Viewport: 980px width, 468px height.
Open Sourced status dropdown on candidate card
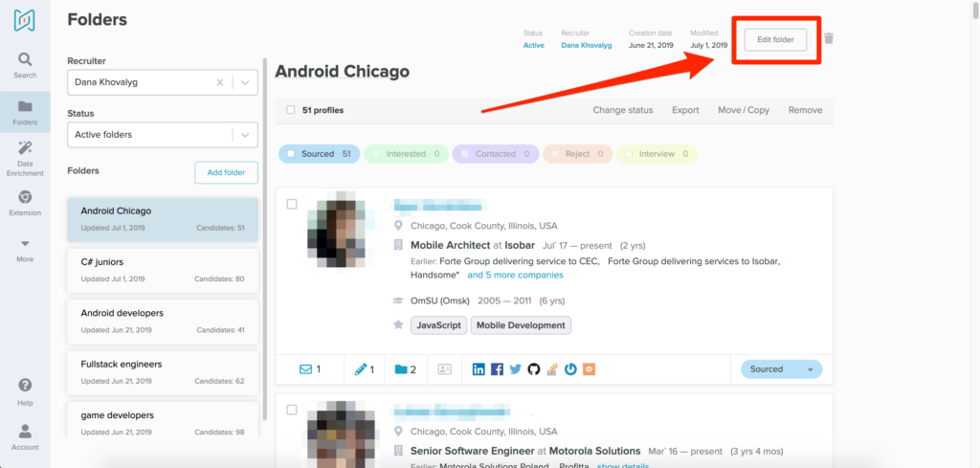(x=782, y=369)
